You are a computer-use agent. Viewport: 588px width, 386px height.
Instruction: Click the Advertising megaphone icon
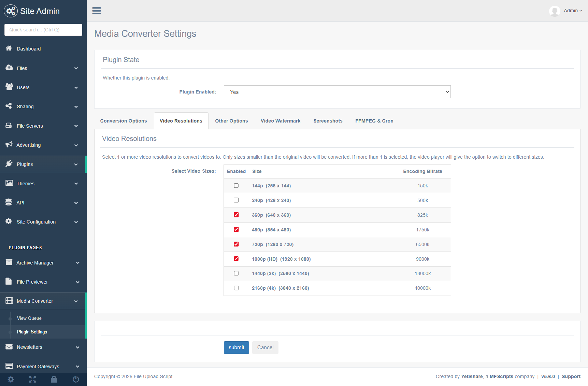[9, 145]
